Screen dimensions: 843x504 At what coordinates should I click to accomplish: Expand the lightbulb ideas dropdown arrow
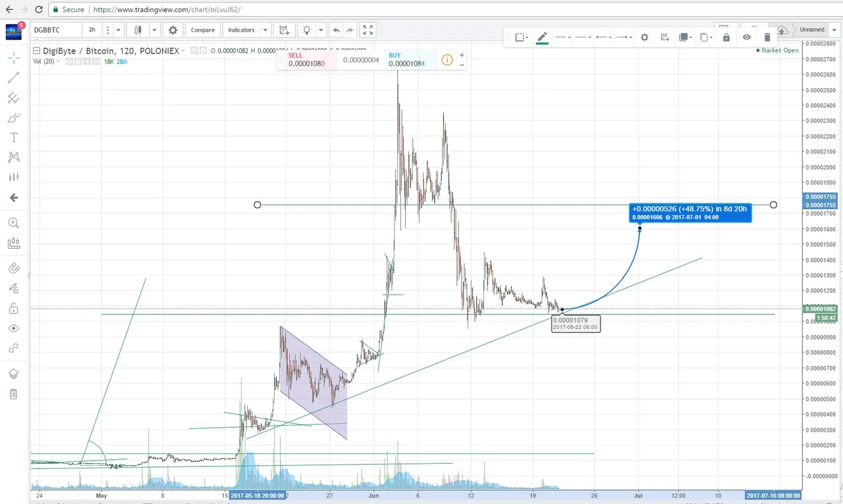321,30
